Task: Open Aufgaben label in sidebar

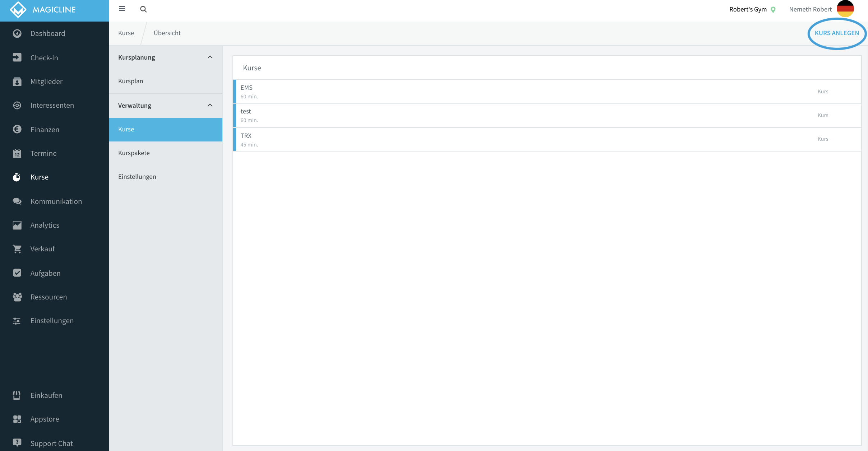Action: (45, 273)
